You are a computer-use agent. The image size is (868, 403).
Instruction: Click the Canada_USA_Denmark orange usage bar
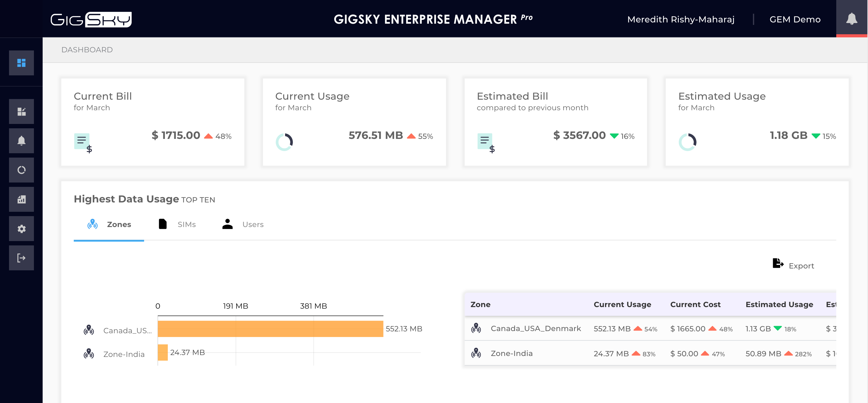270,329
